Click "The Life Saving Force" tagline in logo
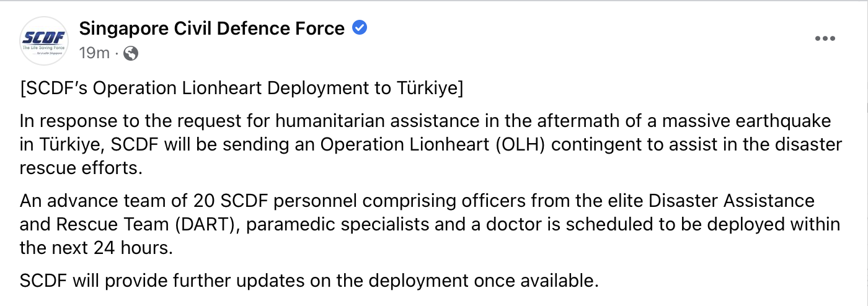Screen dimensions: 868x306 tap(43, 47)
